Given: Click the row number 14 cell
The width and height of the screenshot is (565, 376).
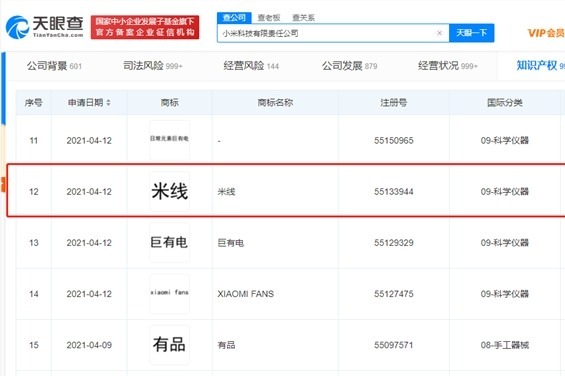Looking at the screenshot, I should pos(34,294).
